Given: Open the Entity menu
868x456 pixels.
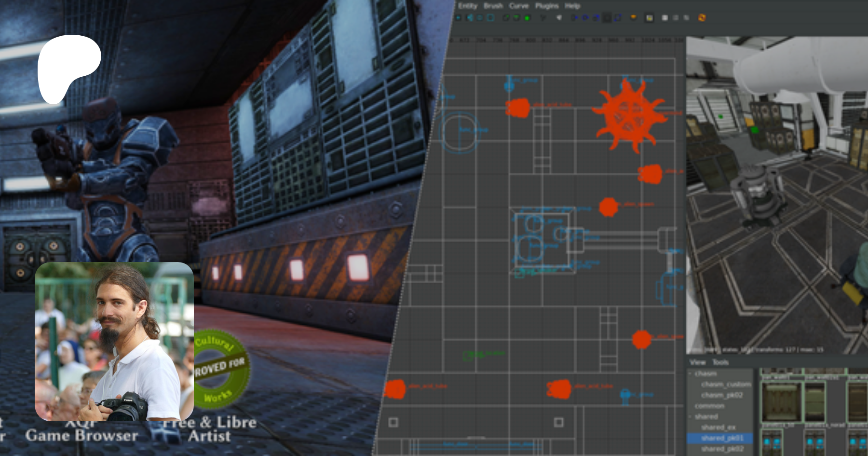Looking at the screenshot, I should click(467, 6).
